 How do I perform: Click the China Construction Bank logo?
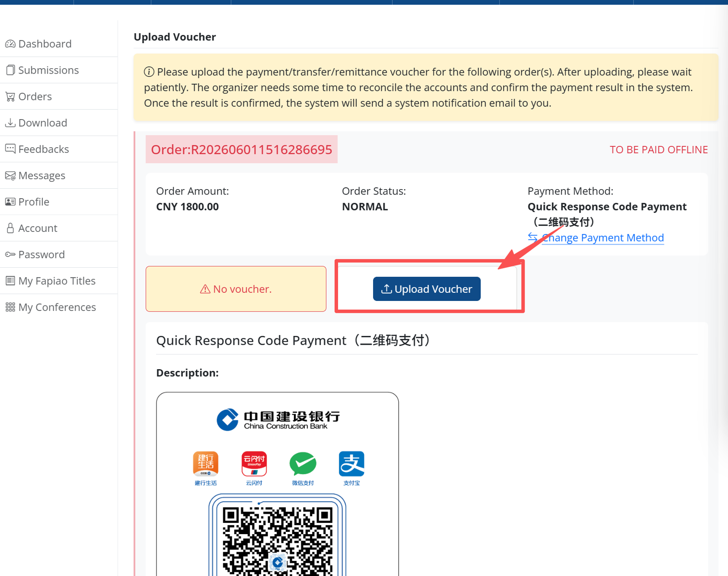pyautogui.click(x=278, y=419)
